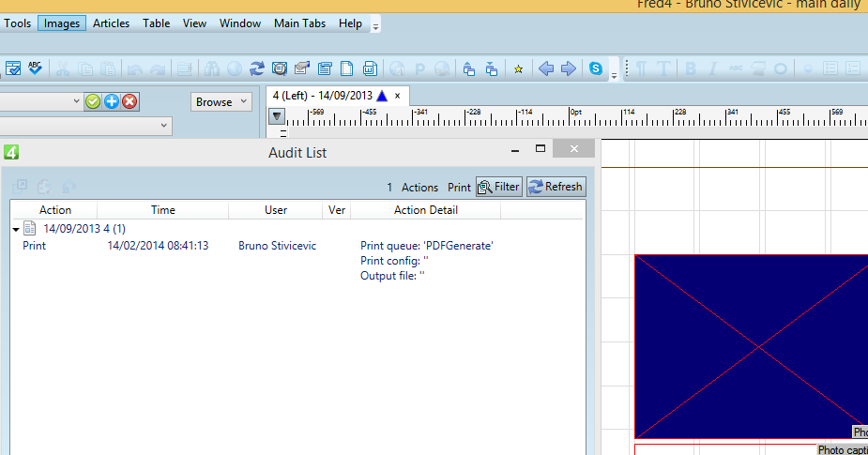Expand the main toolbar overflow arrow

(614, 76)
